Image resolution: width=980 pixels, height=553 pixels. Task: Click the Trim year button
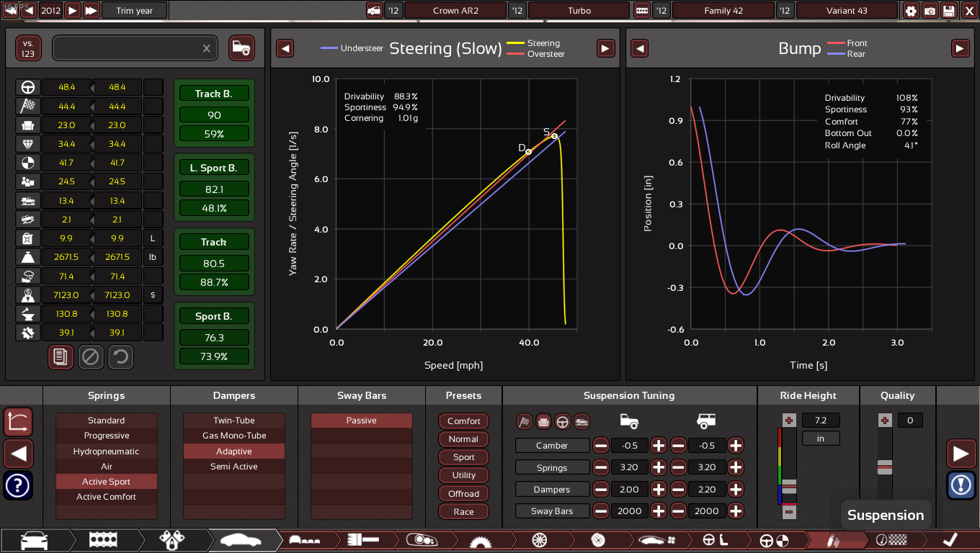[x=135, y=11]
